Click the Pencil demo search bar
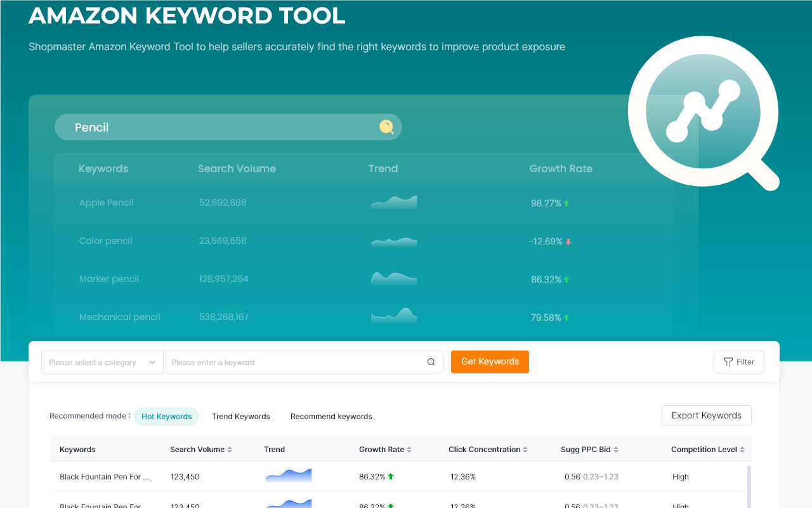Image resolution: width=812 pixels, height=508 pixels. coord(228,127)
